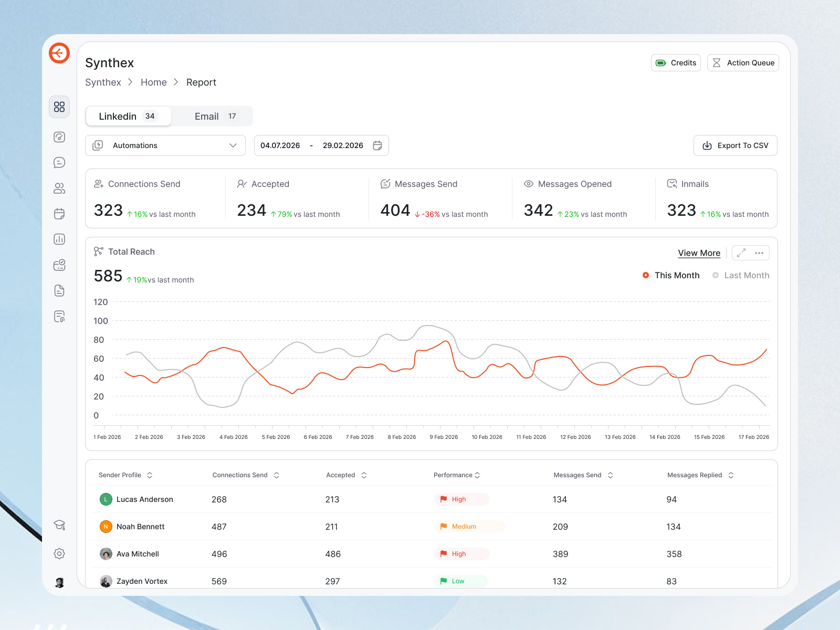The image size is (840, 630).
Task: Open the analytics bar-chart icon in sidebar
Action: coord(59,239)
